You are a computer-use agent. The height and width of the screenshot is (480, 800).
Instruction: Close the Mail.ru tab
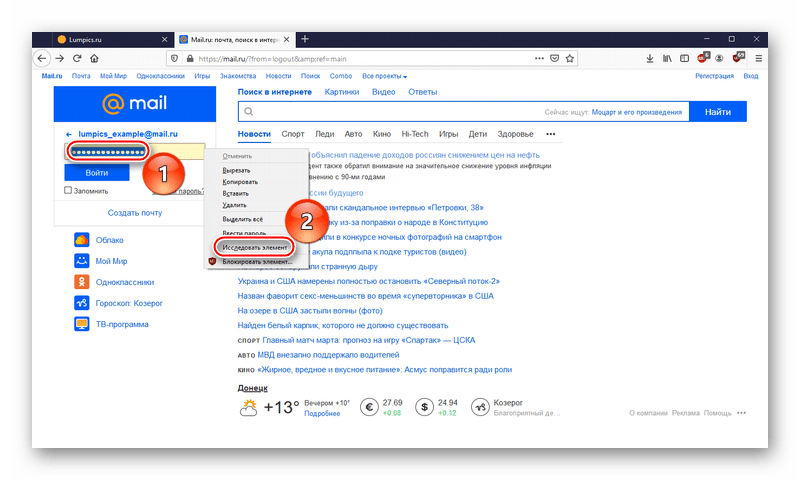(287, 39)
